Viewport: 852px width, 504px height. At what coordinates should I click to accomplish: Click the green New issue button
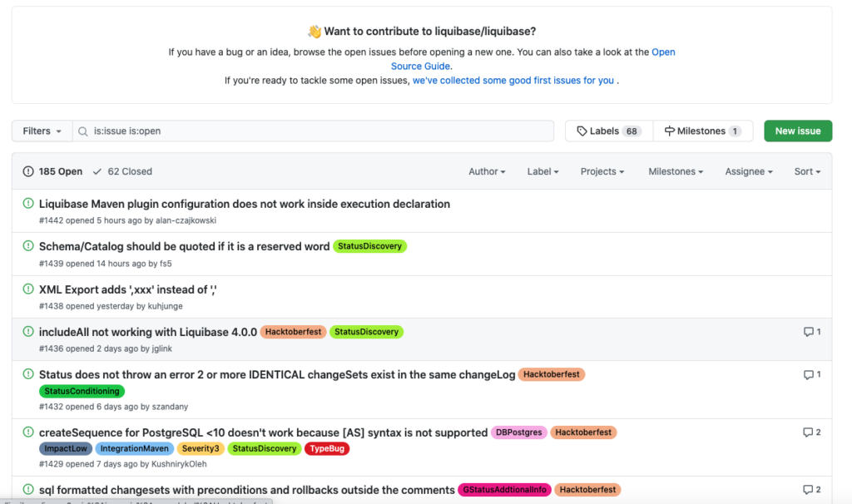pos(798,131)
